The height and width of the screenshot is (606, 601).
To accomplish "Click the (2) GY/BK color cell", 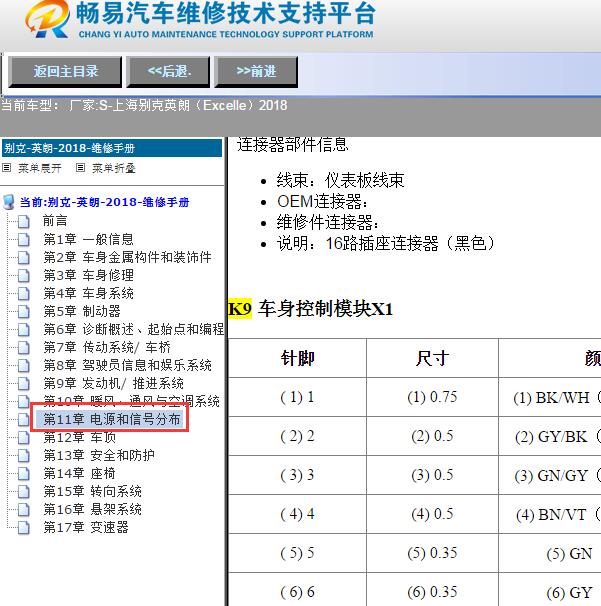I will click(551, 437).
